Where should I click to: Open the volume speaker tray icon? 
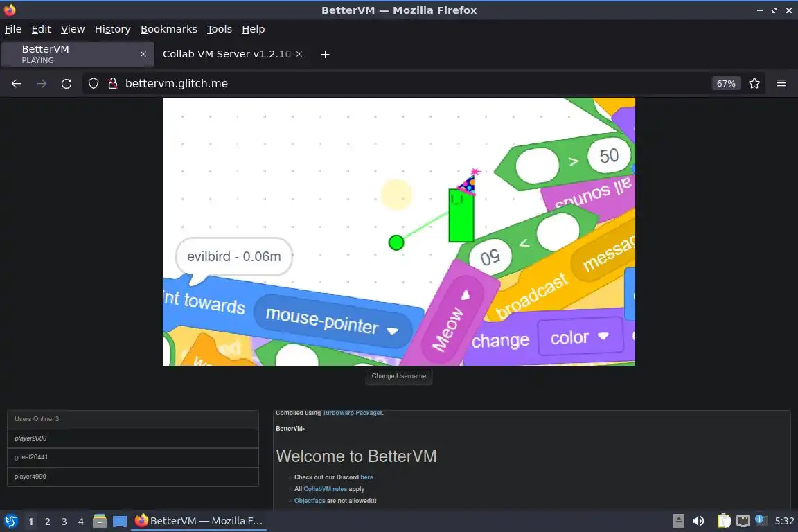(699, 521)
